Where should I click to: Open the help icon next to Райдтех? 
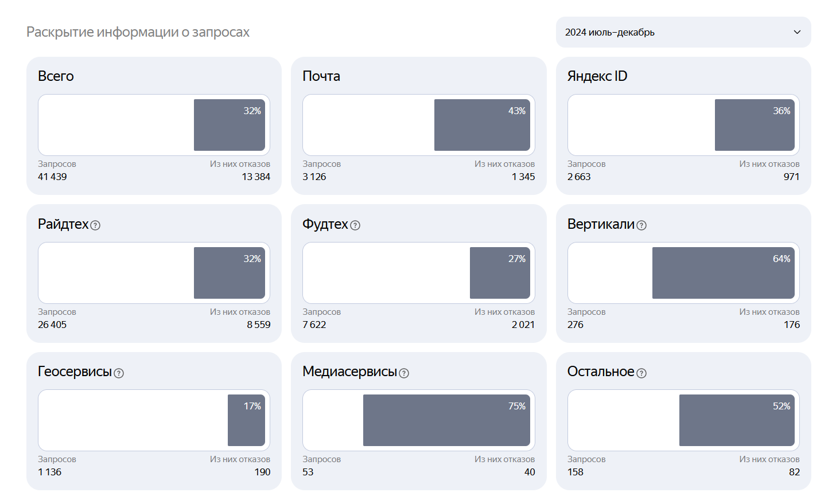point(95,225)
